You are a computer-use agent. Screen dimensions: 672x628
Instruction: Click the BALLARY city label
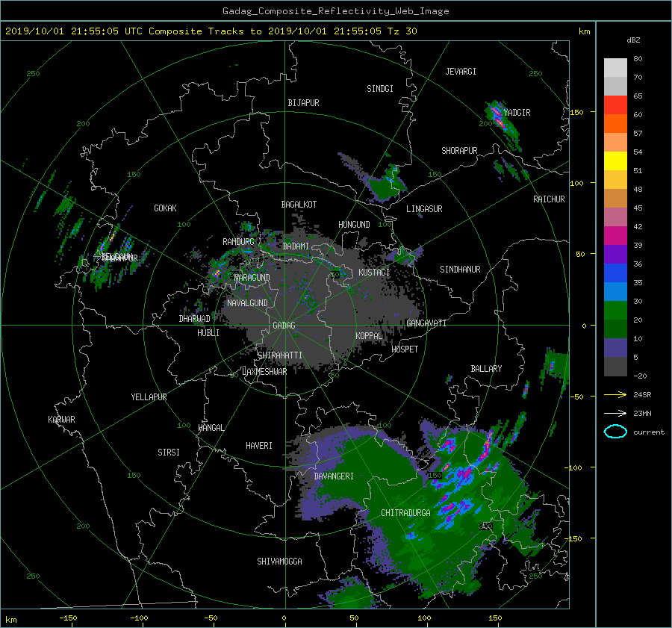point(486,369)
